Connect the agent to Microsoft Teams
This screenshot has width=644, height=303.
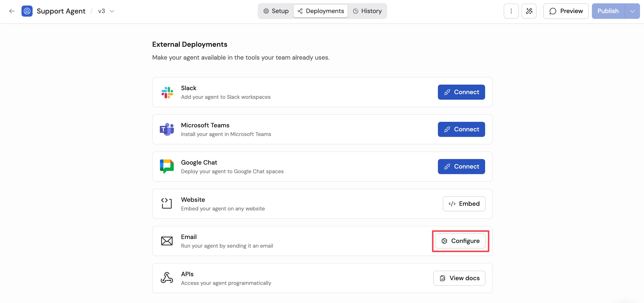(461, 129)
